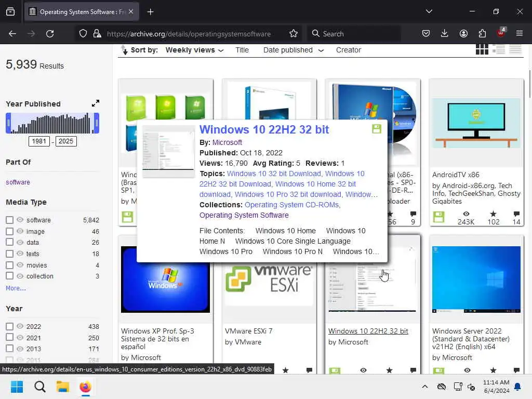
Task: Click the browser Search box
Action: pyautogui.click(x=353, y=34)
